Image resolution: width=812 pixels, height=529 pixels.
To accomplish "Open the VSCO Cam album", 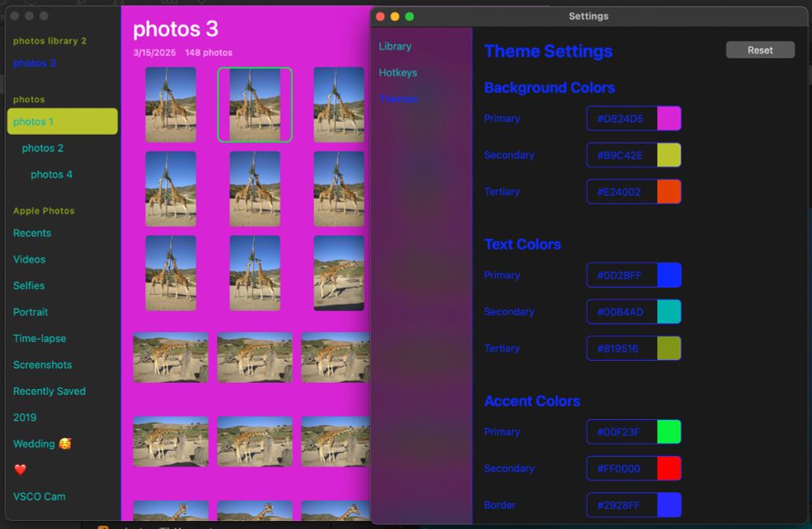I will [39, 496].
